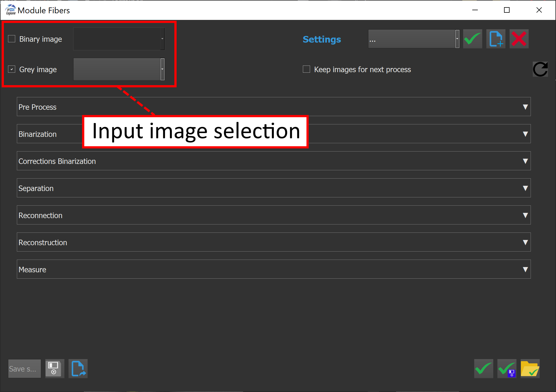Enable the Binary image checkbox
Viewport: 556px width, 392px height.
[x=12, y=39]
